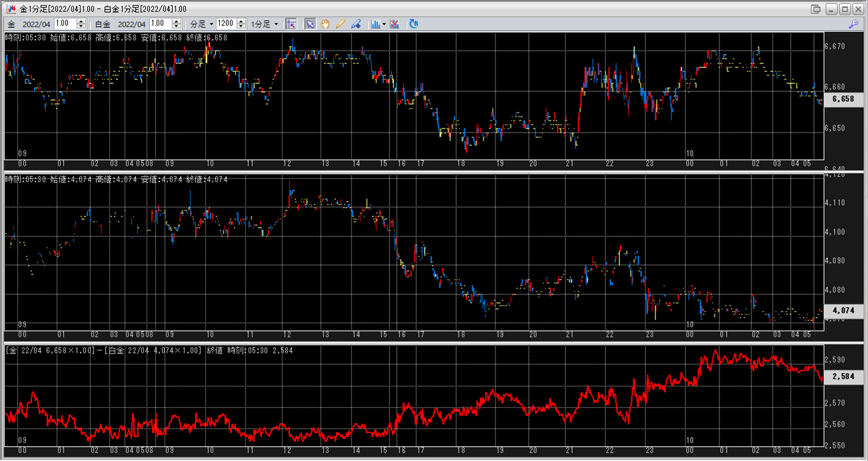Select the arrow pointer cursor tool
Screen dimensions: 868x461
[x=310, y=24]
